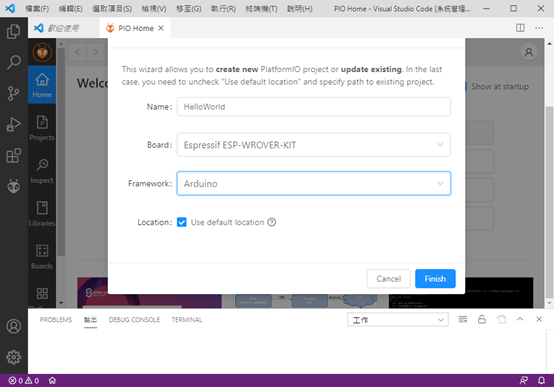Switch to the PROBLEMS panel tab
554x387 pixels.
pos(56,319)
